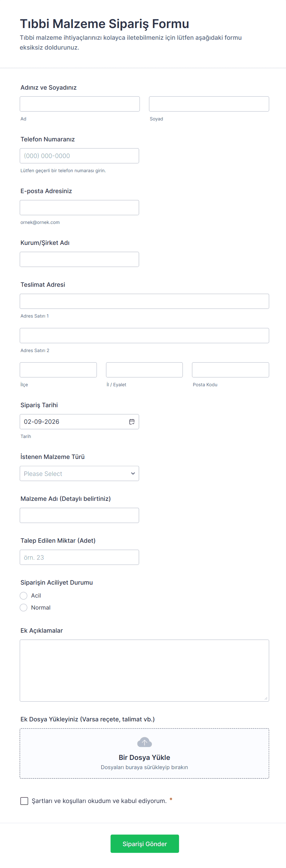Click the İlçe district input

58,370
